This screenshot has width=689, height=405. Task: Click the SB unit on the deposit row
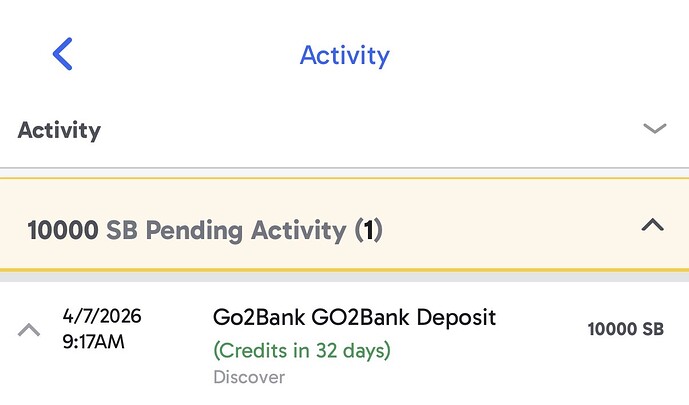click(651, 329)
